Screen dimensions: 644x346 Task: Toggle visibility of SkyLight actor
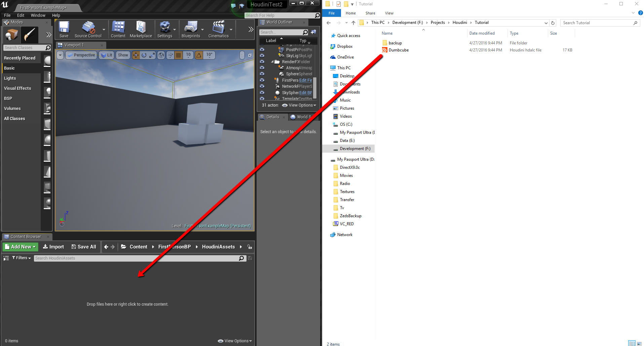[x=262, y=55]
